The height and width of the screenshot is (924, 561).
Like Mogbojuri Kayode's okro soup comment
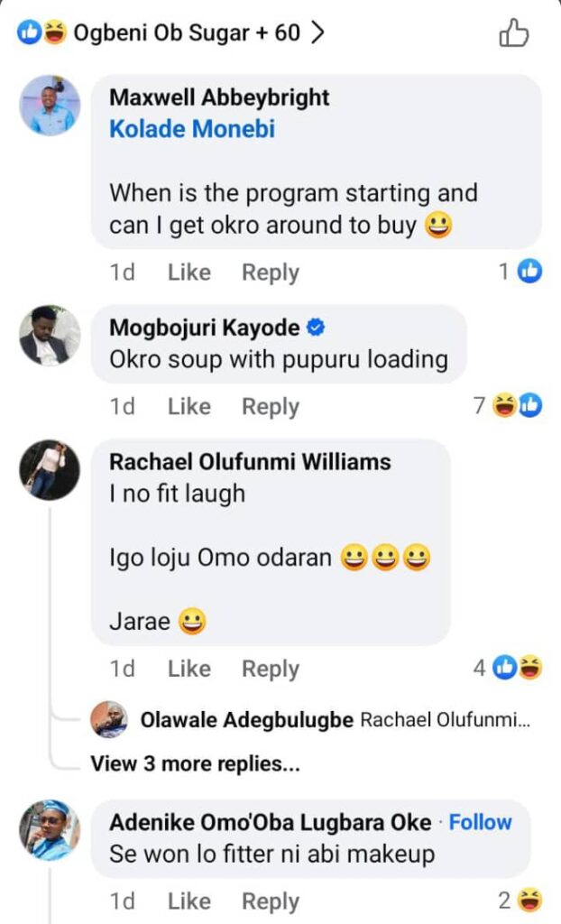point(189,407)
